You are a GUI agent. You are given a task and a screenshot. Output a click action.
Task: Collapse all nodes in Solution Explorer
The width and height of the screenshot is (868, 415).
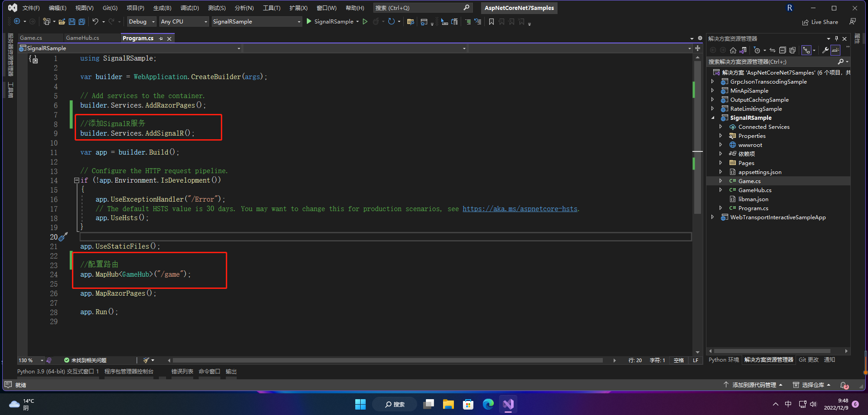pyautogui.click(x=782, y=50)
